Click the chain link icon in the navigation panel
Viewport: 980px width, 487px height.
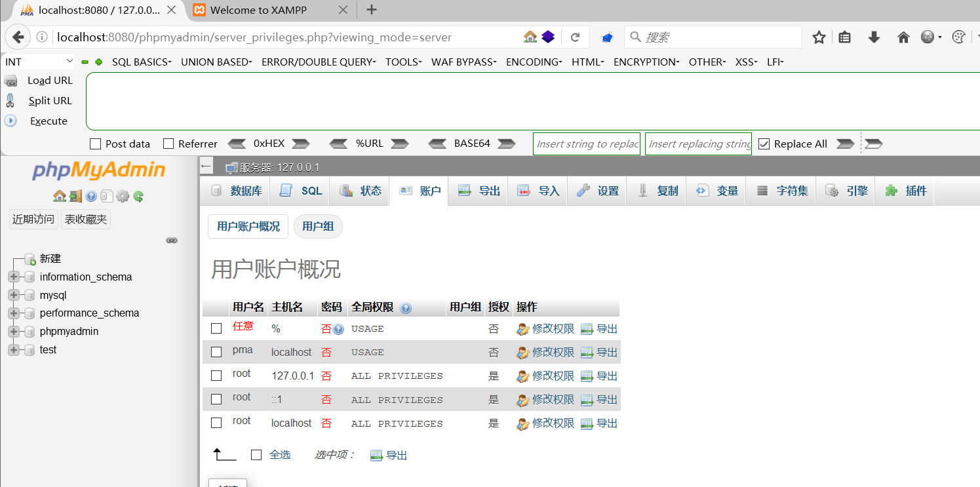(172, 241)
